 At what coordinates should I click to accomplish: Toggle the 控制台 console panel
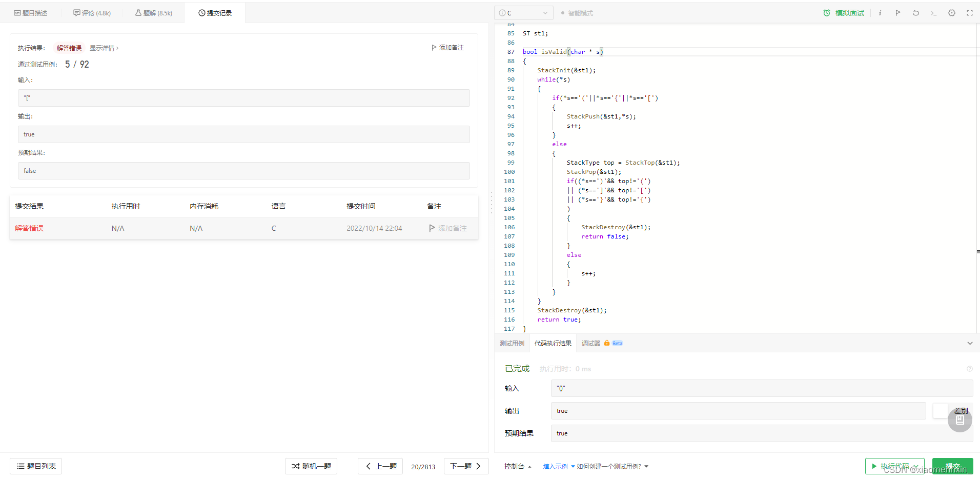518,466
